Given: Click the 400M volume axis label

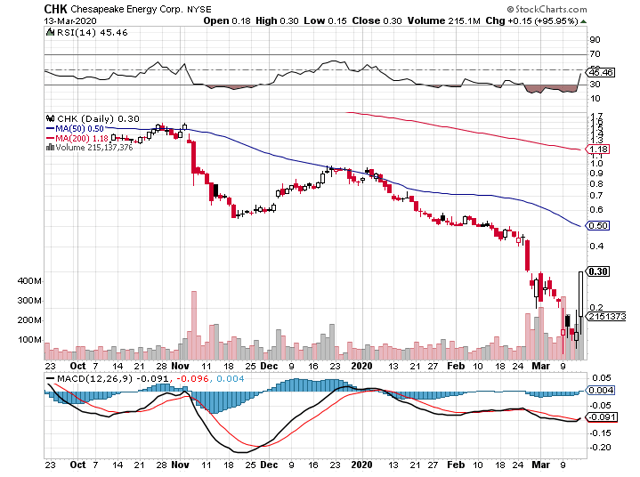Looking at the screenshot, I should click(29, 281).
